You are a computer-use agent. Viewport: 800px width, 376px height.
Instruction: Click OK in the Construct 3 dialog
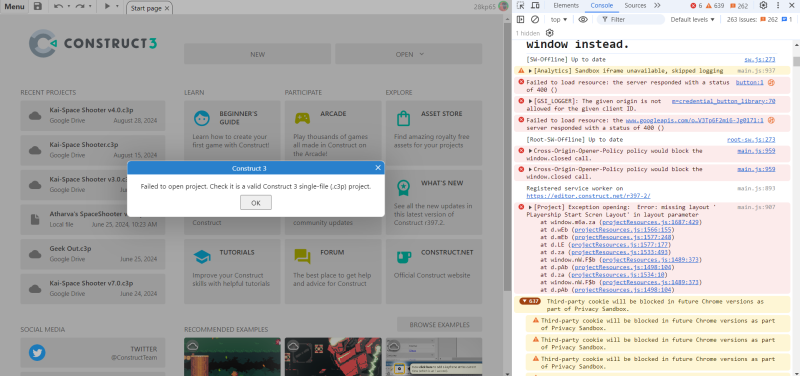256,203
